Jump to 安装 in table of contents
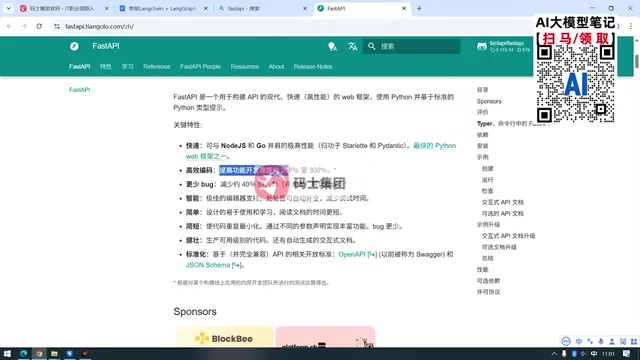This screenshot has width=640, height=360. (482, 146)
